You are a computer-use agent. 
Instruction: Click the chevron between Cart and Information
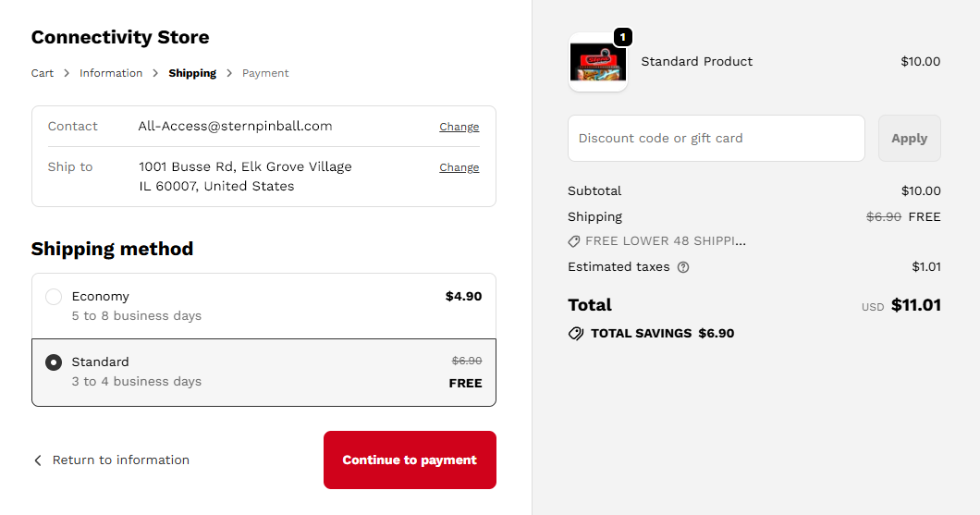67,74
